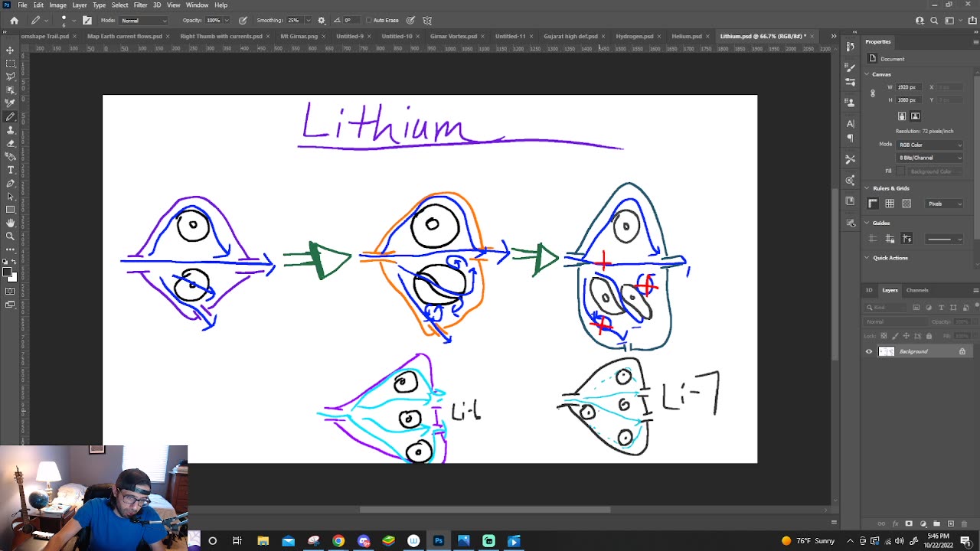Image resolution: width=980 pixels, height=551 pixels.
Task: Open the RGB Color mode dropdown
Action: pos(929,145)
